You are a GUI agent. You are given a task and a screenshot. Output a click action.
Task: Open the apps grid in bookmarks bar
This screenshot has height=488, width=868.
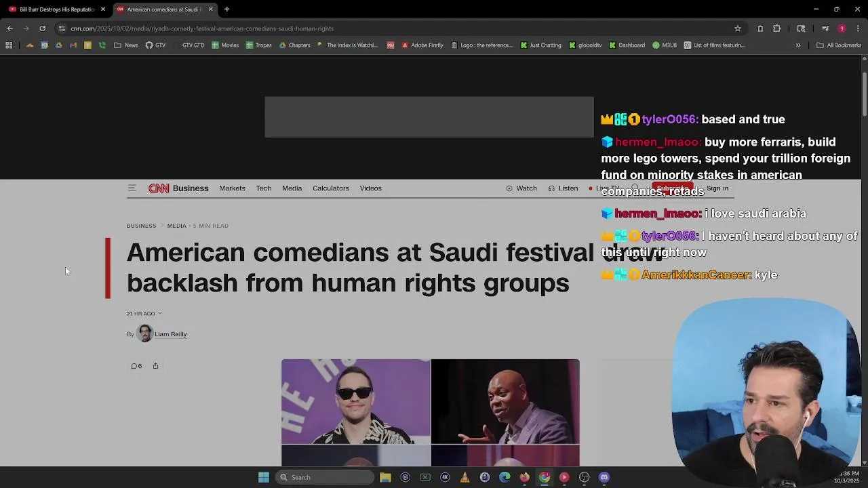coord(9,45)
